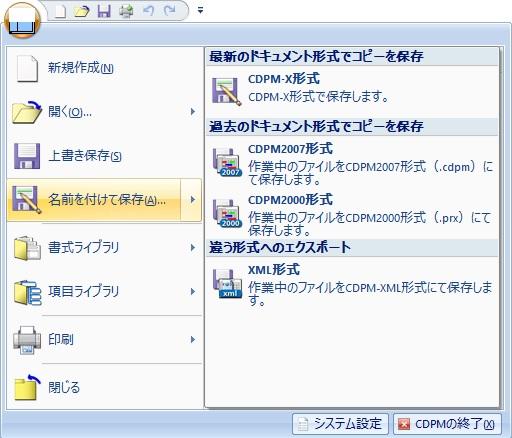The height and width of the screenshot is (438, 512).
Task: Select 上書き保存(S) menu item
Action: click(x=104, y=156)
